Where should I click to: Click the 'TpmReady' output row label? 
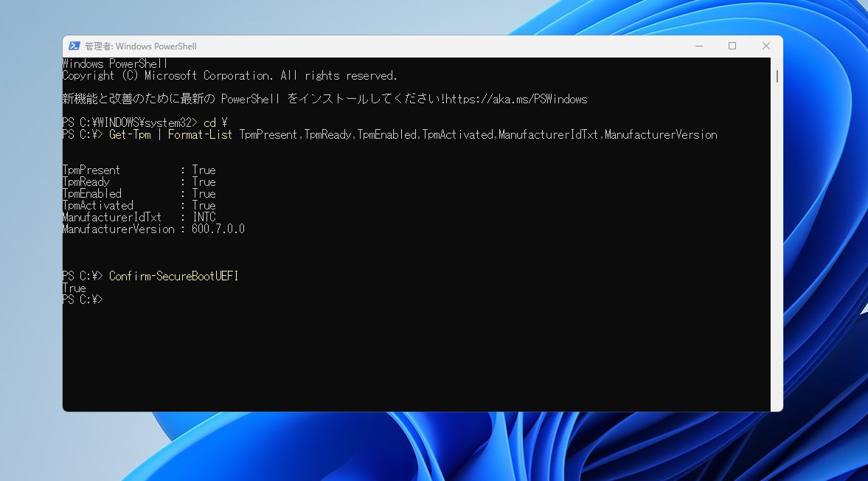pos(86,182)
